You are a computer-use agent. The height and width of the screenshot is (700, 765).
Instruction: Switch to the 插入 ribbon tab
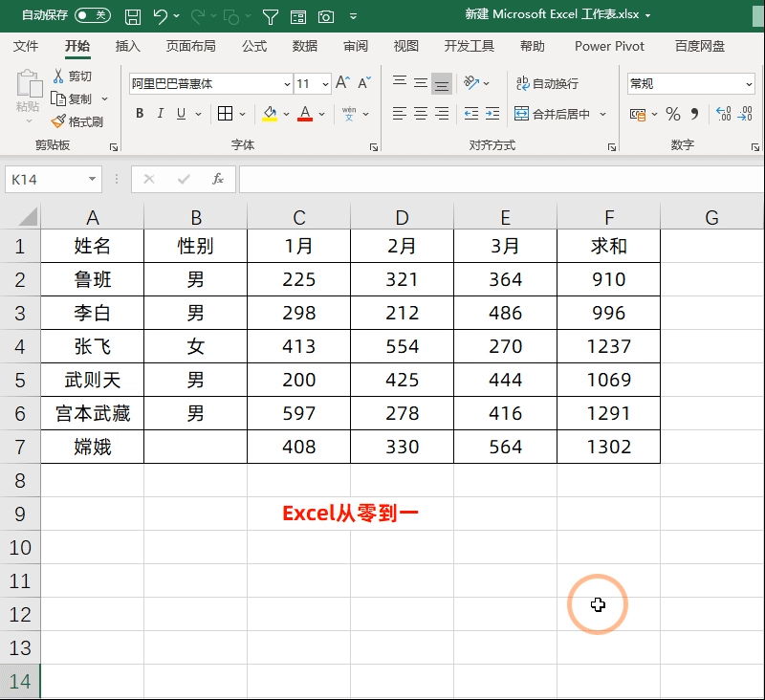[x=127, y=46]
